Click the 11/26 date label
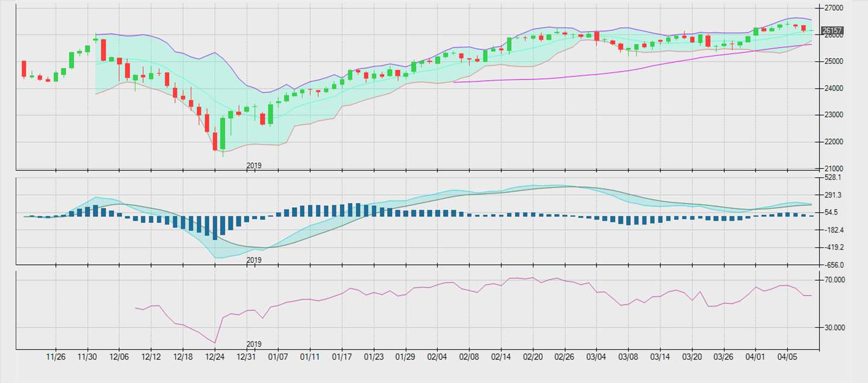This screenshot has width=868, height=383. tap(56, 356)
